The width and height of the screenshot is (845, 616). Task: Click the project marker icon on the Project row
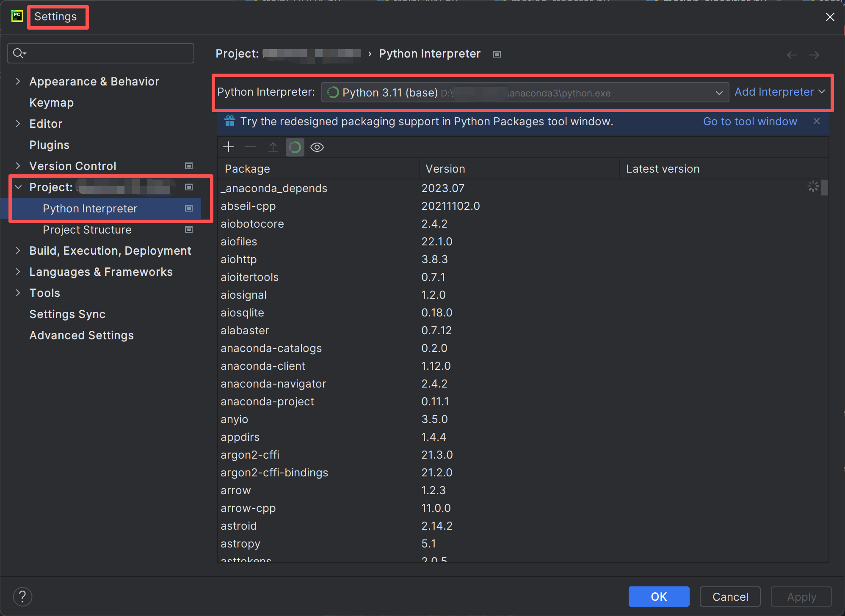point(189,187)
